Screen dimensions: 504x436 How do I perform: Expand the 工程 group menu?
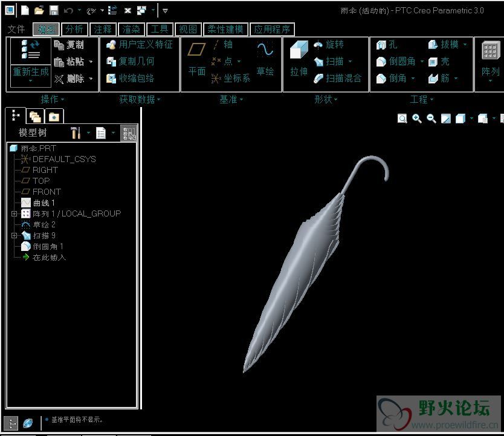click(421, 100)
